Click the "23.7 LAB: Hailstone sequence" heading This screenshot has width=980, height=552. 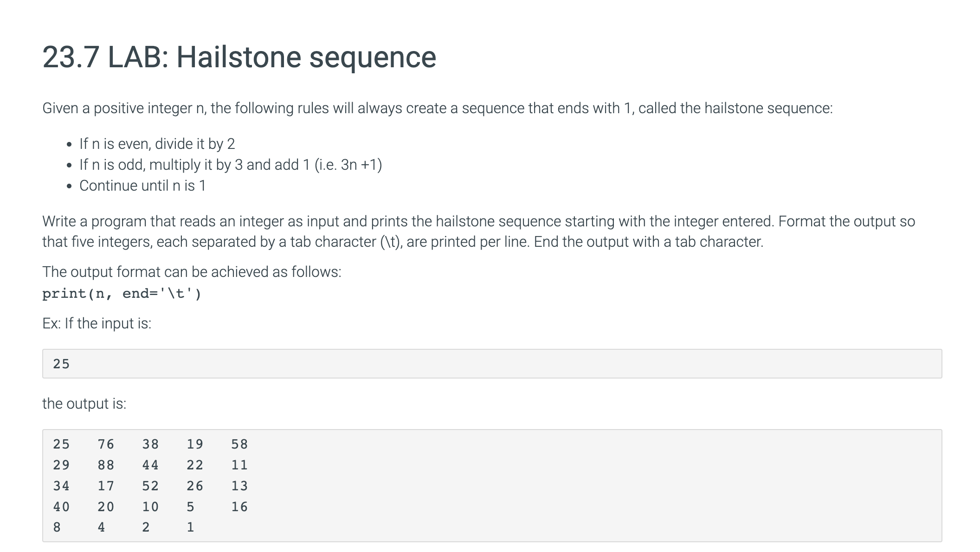tap(239, 57)
